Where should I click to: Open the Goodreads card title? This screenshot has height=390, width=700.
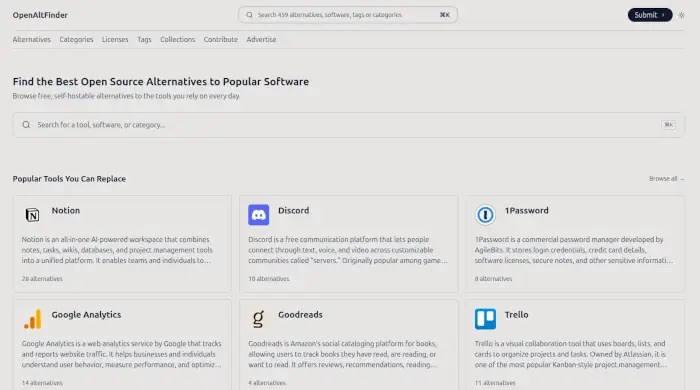click(x=300, y=315)
